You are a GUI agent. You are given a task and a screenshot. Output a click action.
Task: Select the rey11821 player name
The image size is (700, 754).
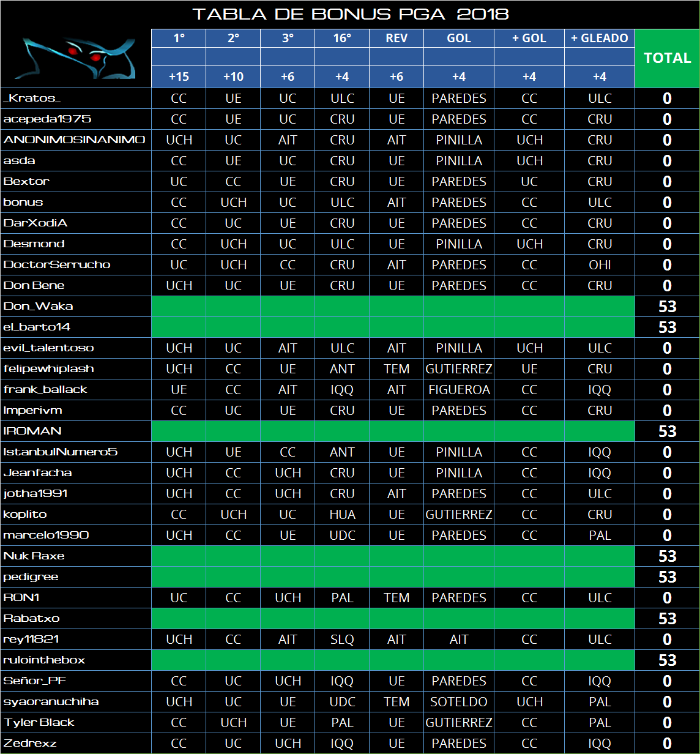pos(31,640)
